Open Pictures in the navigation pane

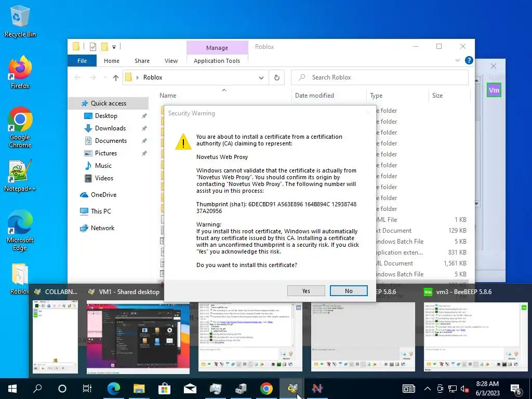pyautogui.click(x=106, y=153)
